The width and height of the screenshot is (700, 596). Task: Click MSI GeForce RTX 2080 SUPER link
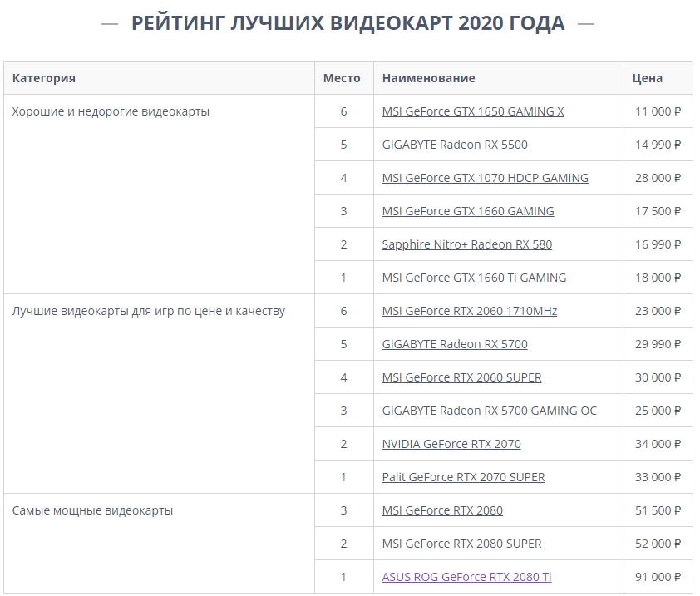[x=461, y=544]
